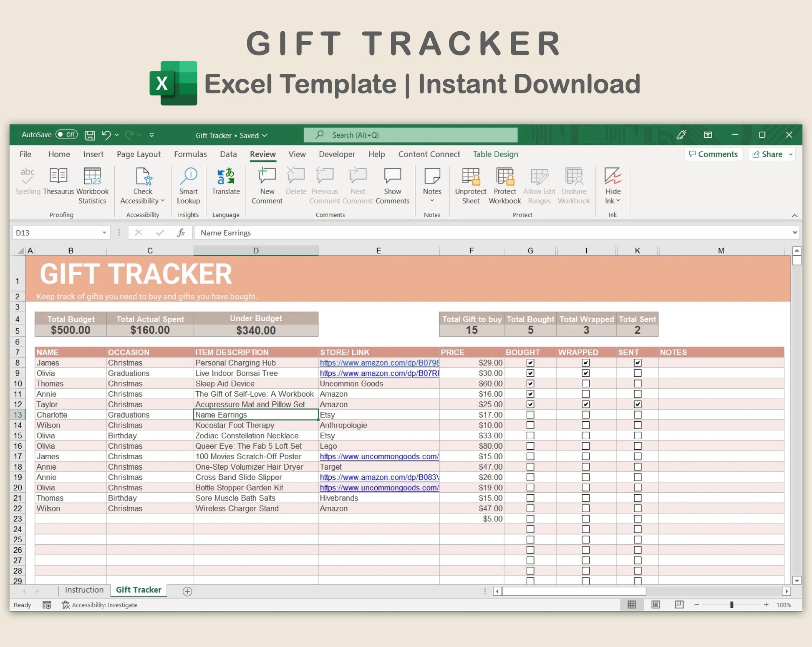Click the Comments button

pyautogui.click(x=713, y=154)
